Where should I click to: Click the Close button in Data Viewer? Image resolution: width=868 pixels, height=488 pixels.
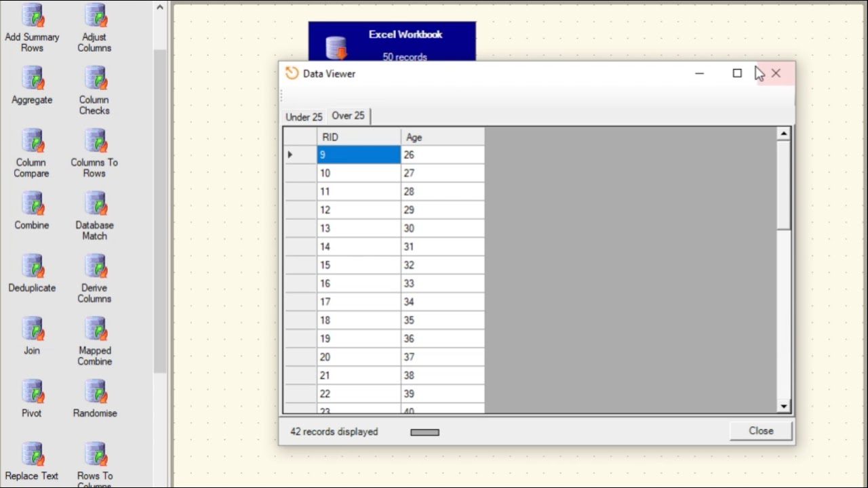click(761, 431)
